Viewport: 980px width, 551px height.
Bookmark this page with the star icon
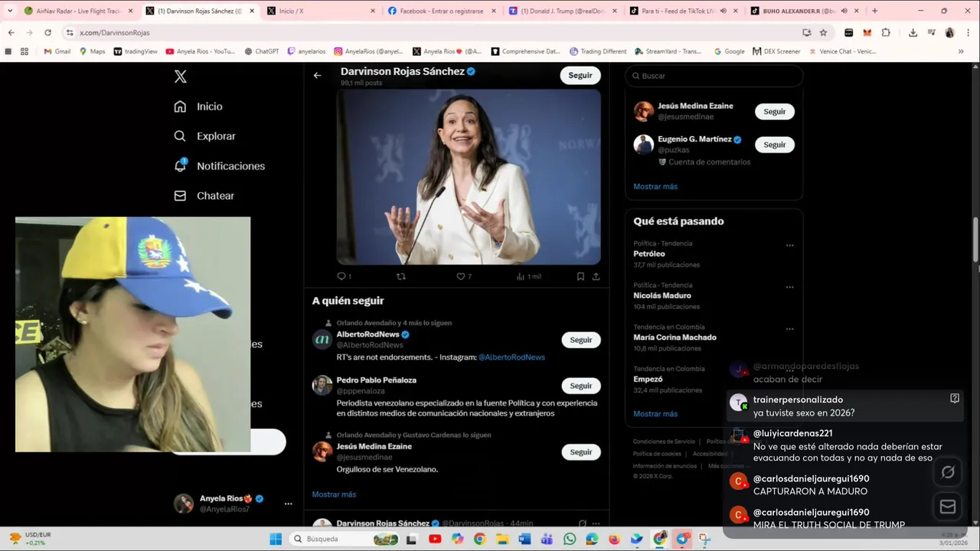tap(823, 33)
